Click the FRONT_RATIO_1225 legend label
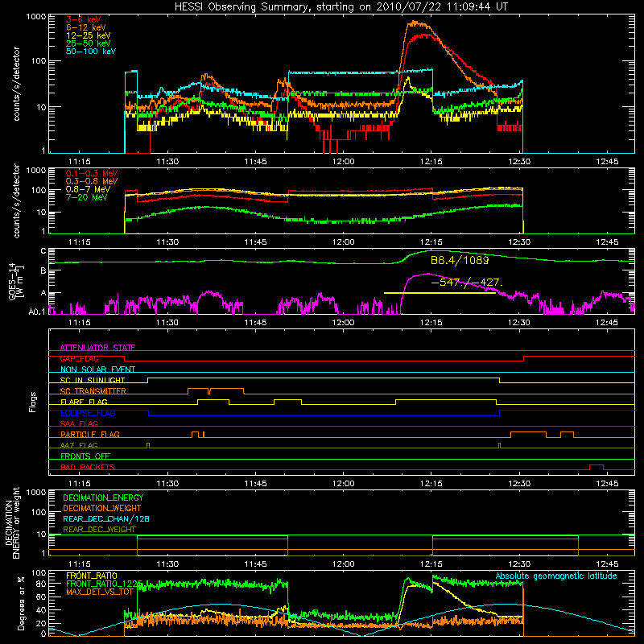 point(104,584)
